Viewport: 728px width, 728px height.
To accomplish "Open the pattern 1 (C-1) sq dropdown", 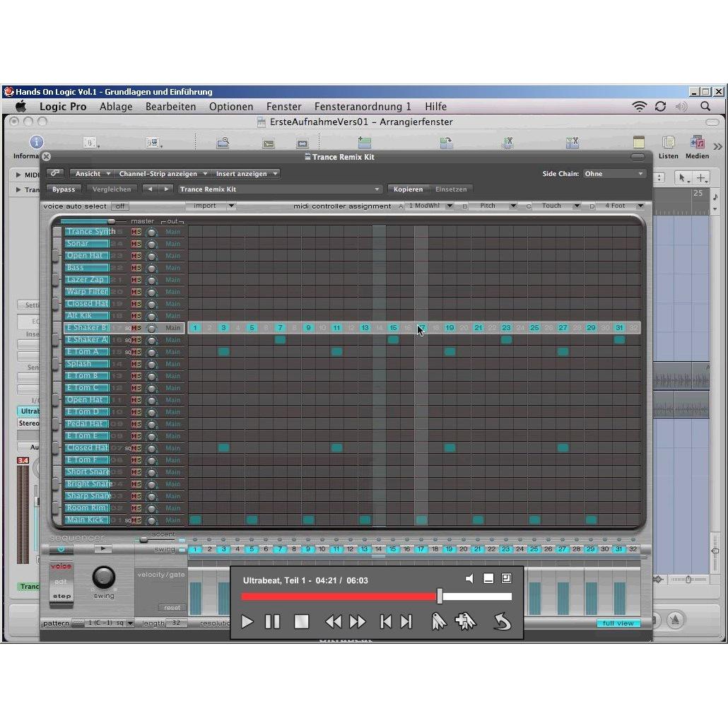I will [109, 623].
